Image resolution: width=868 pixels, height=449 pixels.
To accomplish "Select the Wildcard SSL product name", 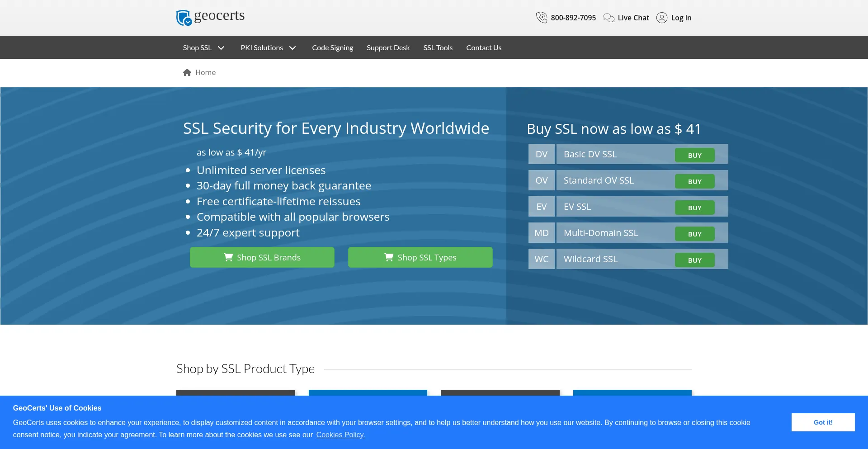I will [590, 259].
